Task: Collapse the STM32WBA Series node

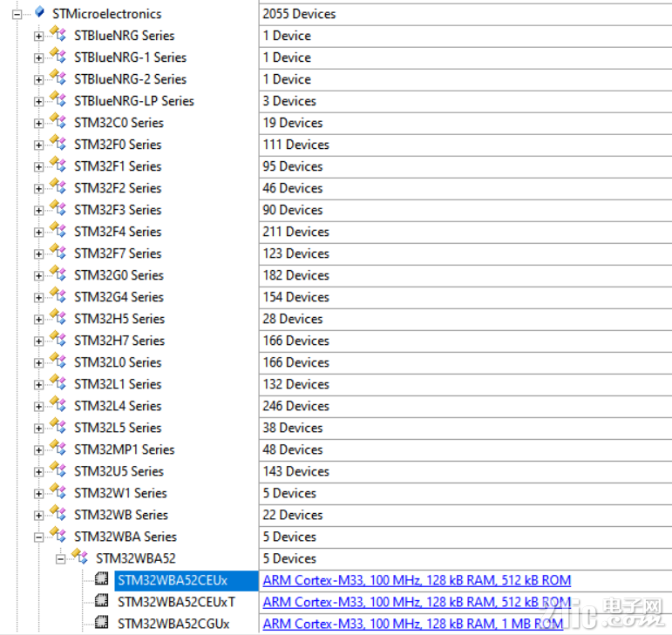Action: tap(38, 537)
